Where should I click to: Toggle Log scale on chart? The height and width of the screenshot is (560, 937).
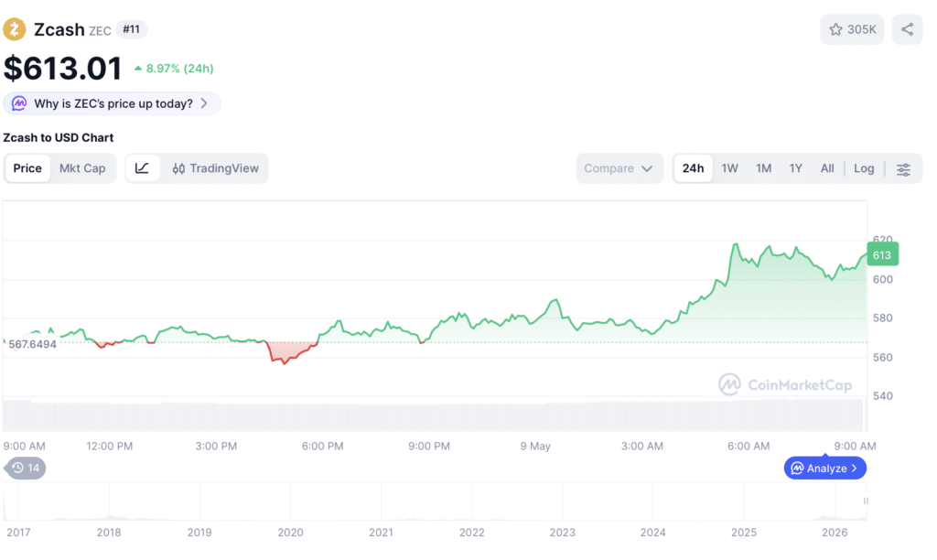point(864,168)
